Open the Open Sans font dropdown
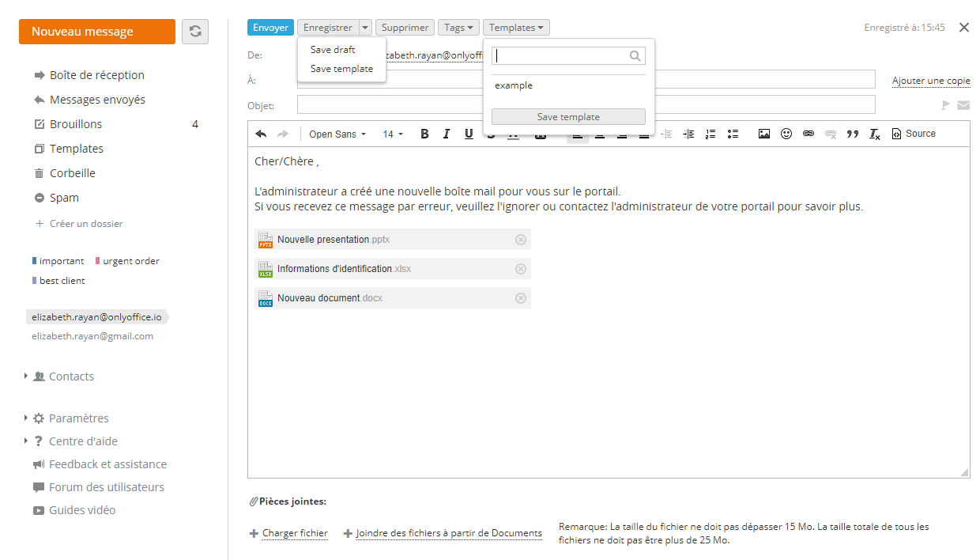The image size is (980, 560). click(x=337, y=134)
